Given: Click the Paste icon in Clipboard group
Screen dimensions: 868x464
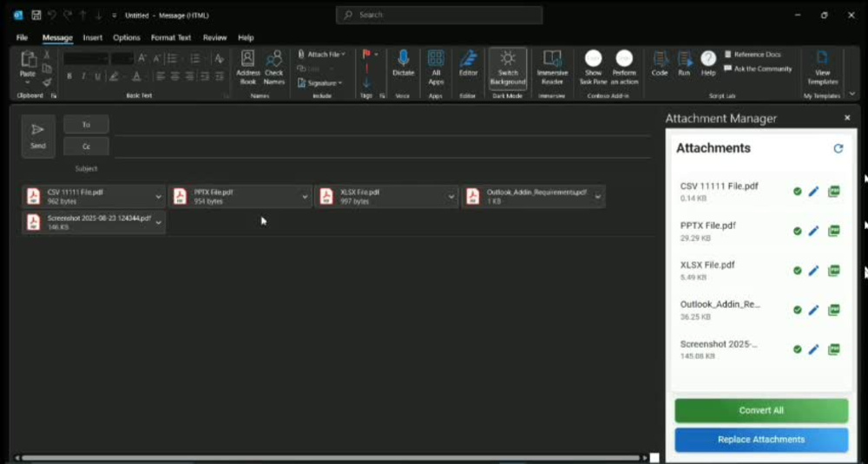Looking at the screenshot, I should (x=28, y=60).
